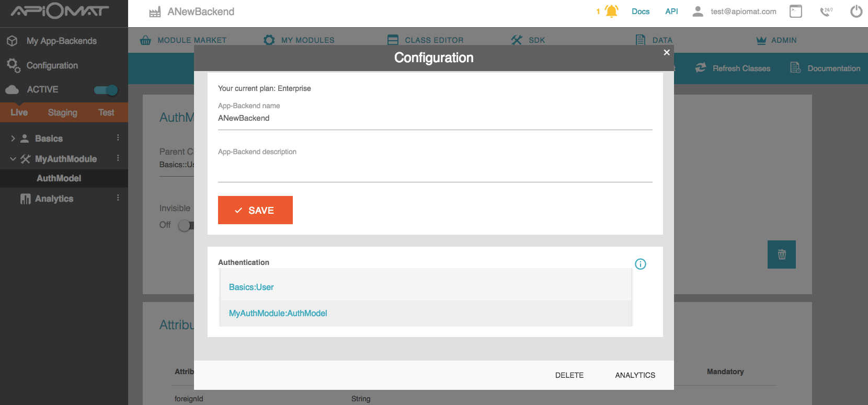This screenshot has height=405, width=868.
Task: Open My App-Backends in sidebar
Action: (x=62, y=41)
